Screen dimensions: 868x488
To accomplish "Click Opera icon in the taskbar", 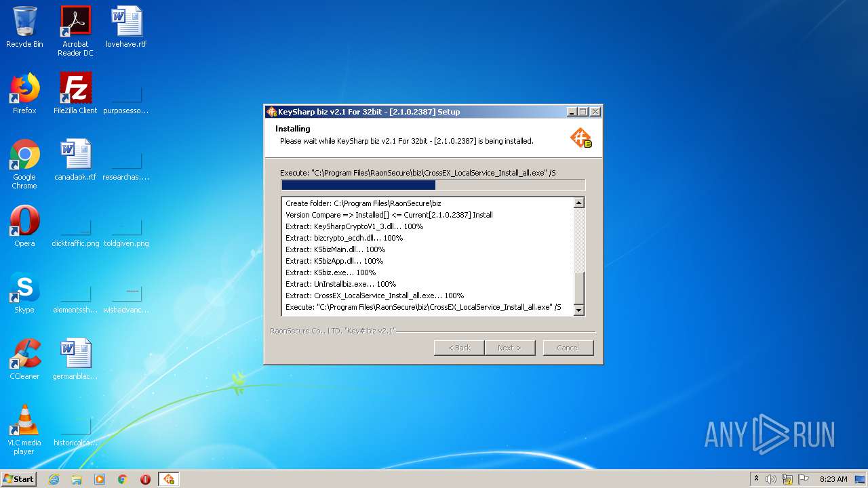I will tap(145, 479).
